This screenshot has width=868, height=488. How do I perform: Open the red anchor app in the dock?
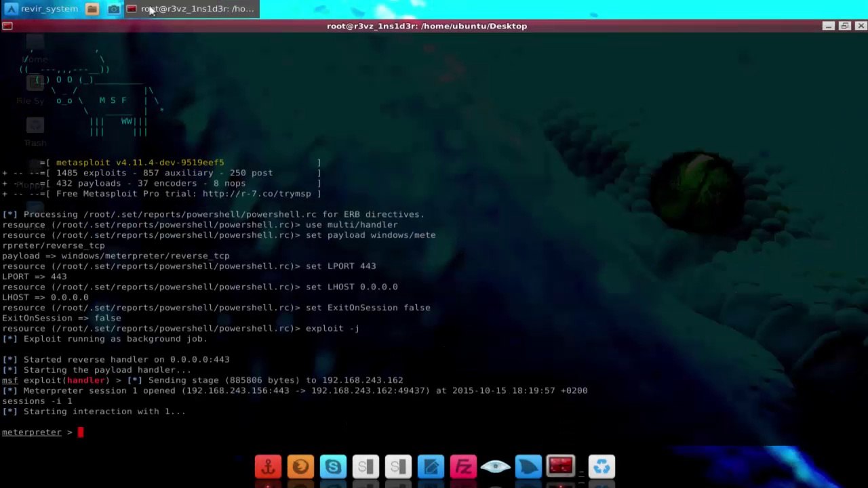(268, 466)
